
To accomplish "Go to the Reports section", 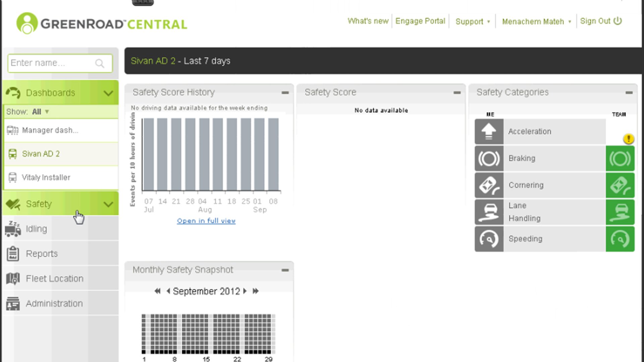I will click(42, 254).
